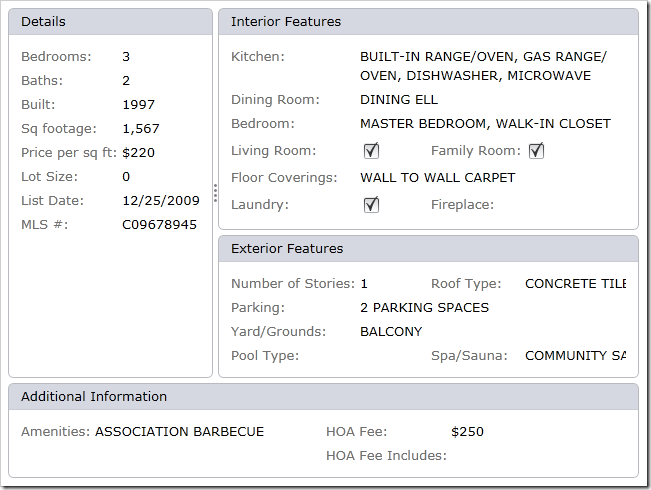Click the WALL TO WALL CARPET value
This screenshot has width=651, height=490.
click(x=437, y=178)
